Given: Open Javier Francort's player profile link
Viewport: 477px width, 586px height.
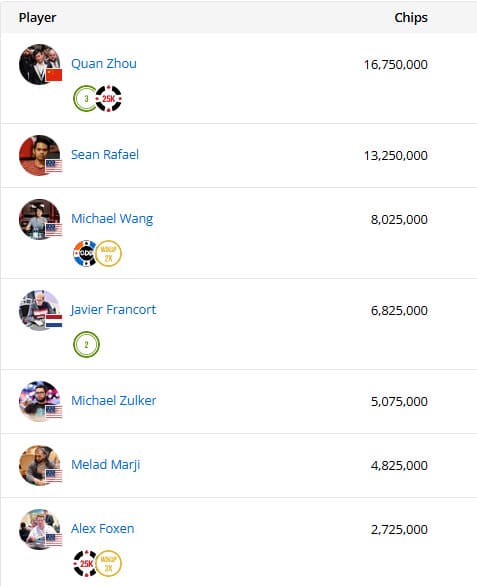Looking at the screenshot, I should pyautogui.click(x=113, y=310).
